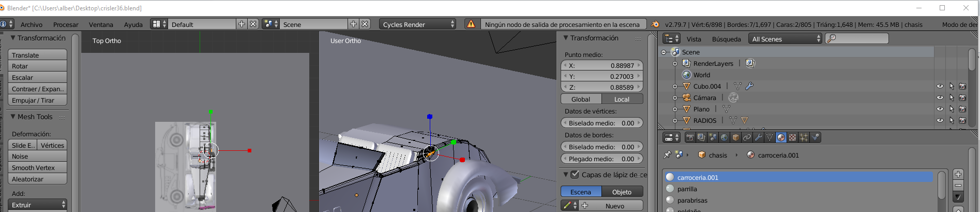Screen dimensions: 980x212
Task: Click the camera data icon beside Cámara
Action: point(733,97)
